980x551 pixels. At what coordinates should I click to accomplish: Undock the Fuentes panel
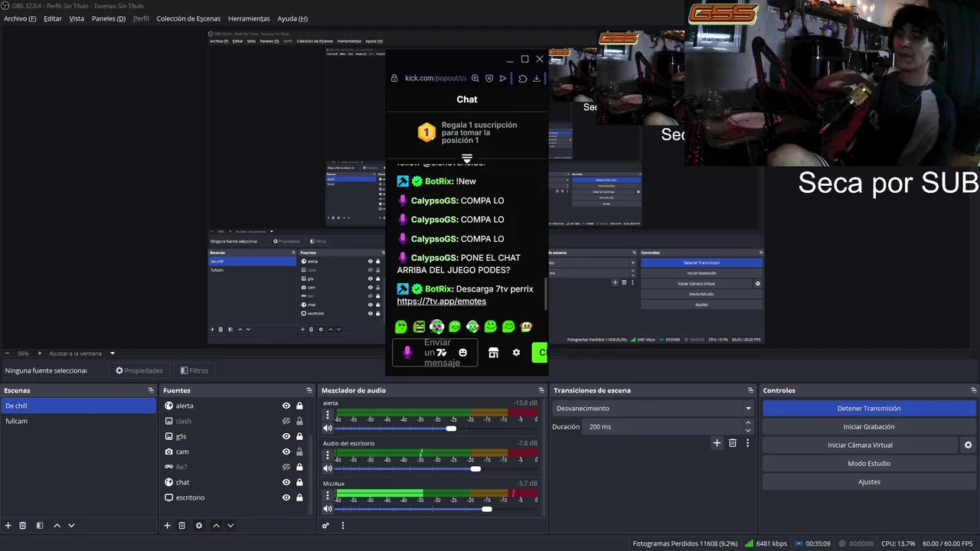pos(309,390)
